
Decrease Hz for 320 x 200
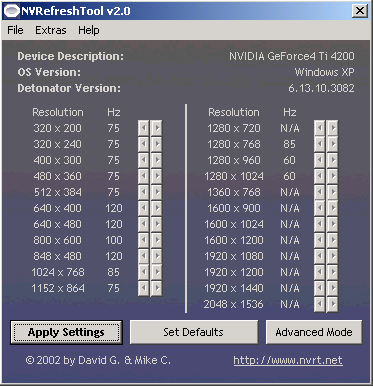point(144,128)
